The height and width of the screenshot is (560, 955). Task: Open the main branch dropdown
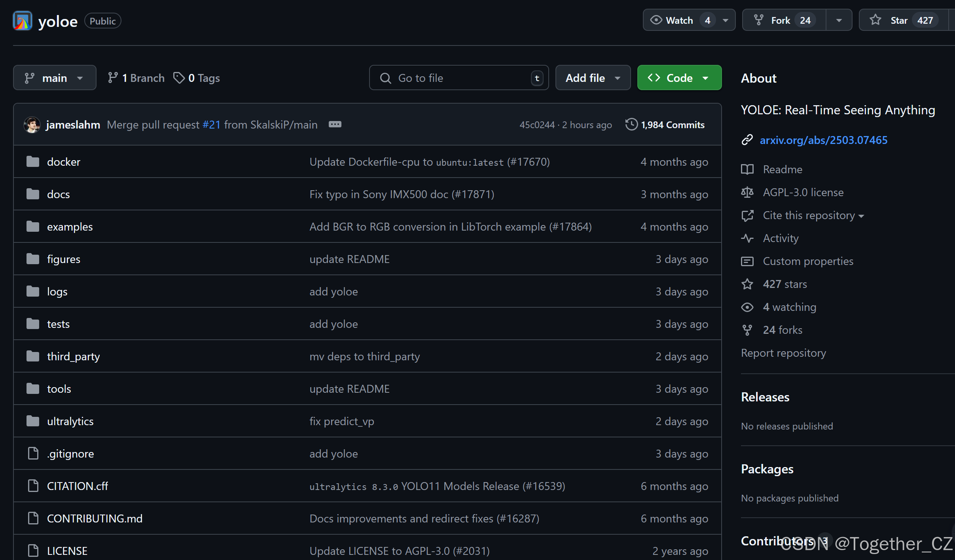point(55,78)
